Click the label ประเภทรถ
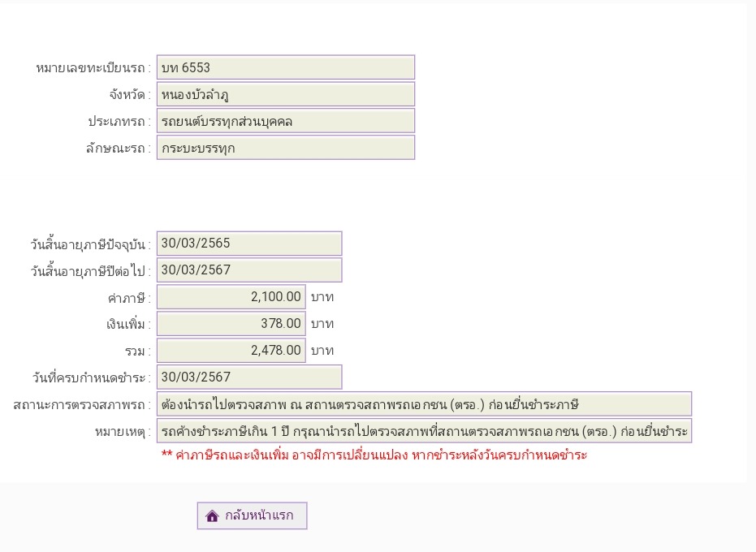Image resolution: width=756 pixels, height=552 pixels. point(119,122)
